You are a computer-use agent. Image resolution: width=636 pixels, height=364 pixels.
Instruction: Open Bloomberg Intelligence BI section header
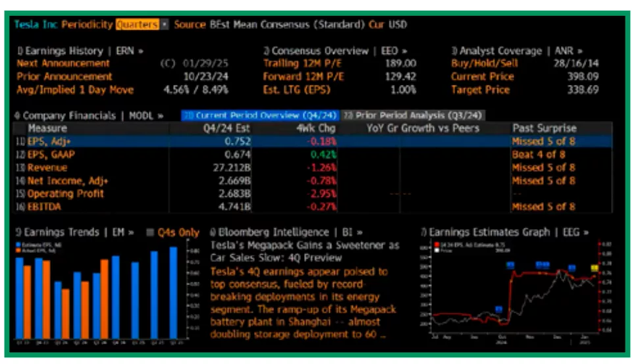[286, 232]
